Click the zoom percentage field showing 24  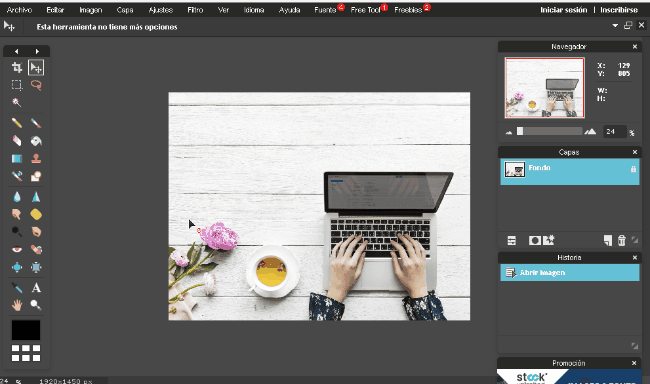point(614,131)
